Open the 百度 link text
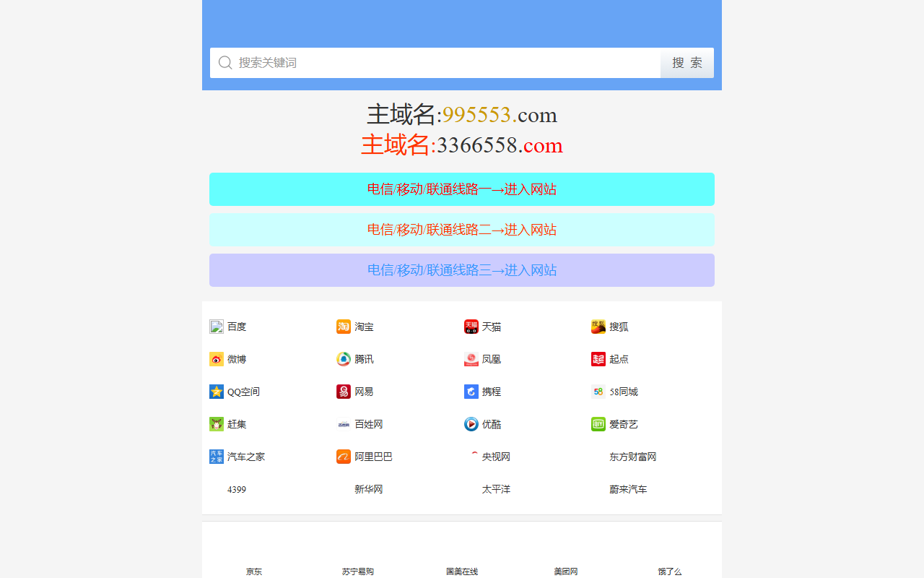This screenshot has height=578, width=924. [237, 327]
